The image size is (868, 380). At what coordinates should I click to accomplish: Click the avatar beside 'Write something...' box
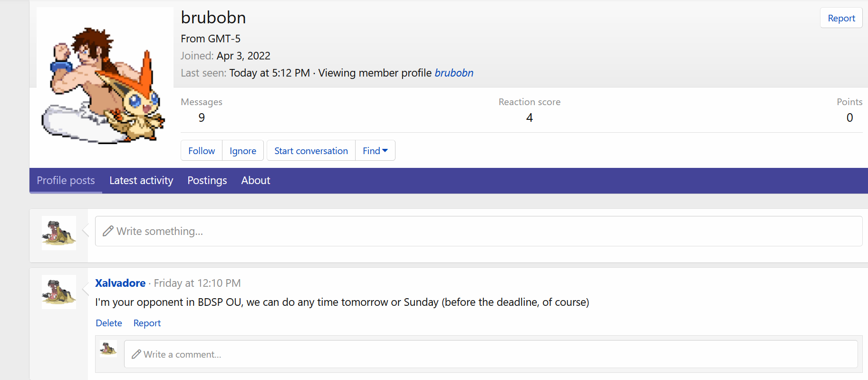click(59, 233)
